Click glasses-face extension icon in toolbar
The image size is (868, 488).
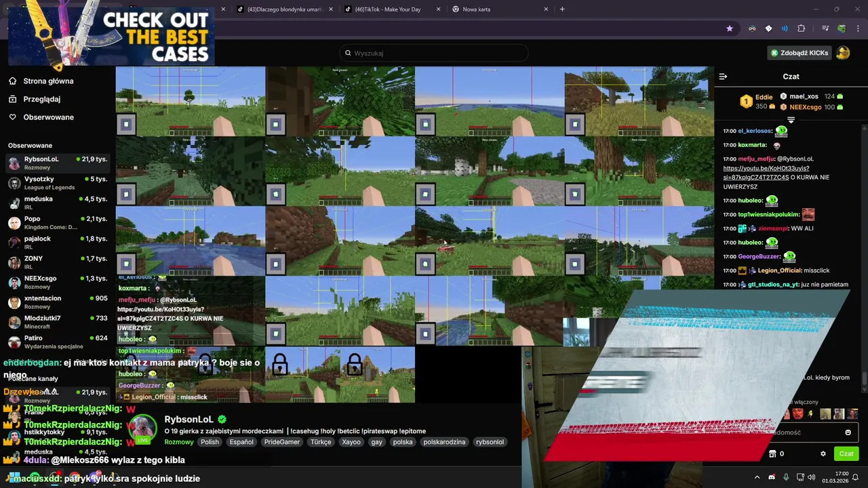[752, 28]
